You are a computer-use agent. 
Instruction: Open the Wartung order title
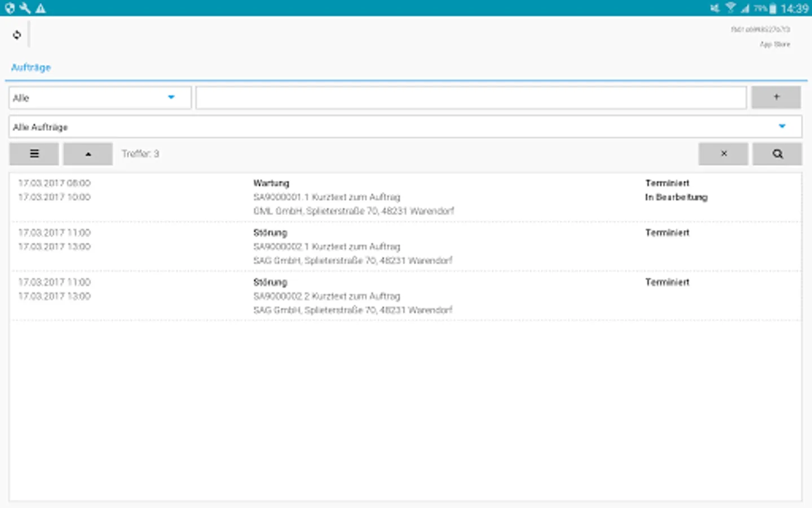pyautogui.click(x=271, y=183)
